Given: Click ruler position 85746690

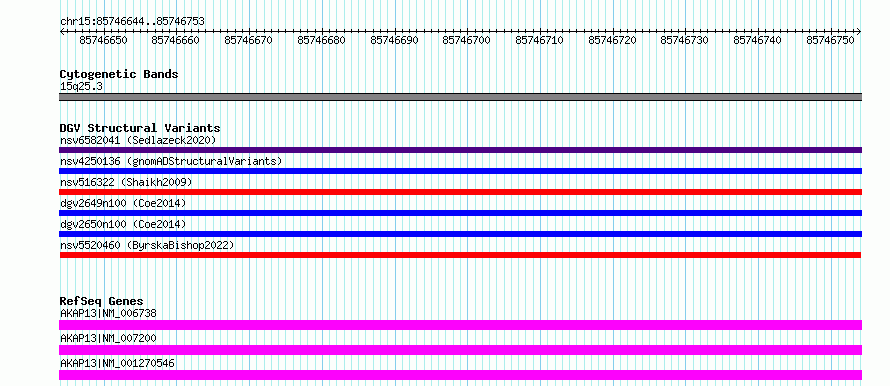Looking at the screenshot, I should [x=394, y=40].
